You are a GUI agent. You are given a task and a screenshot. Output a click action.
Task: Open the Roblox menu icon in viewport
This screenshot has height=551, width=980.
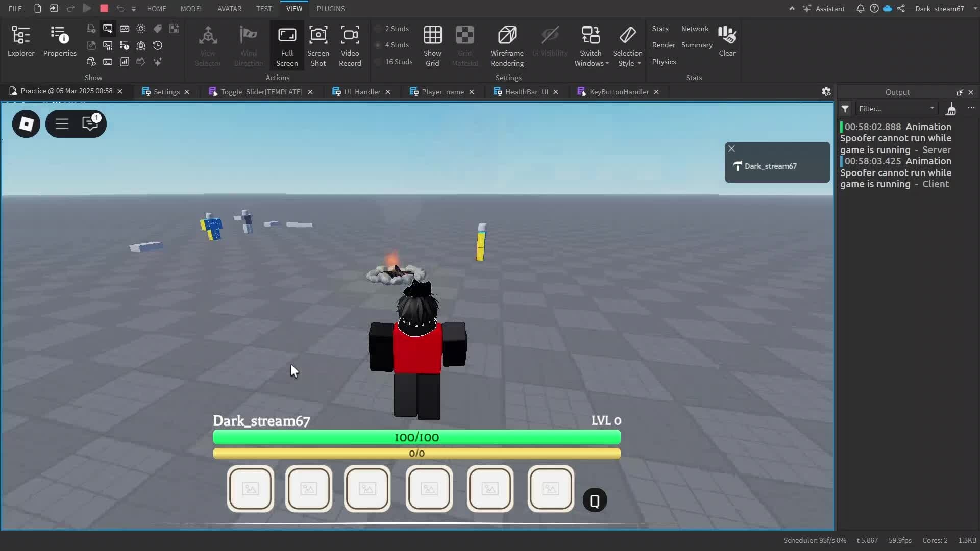coord(26,124)
